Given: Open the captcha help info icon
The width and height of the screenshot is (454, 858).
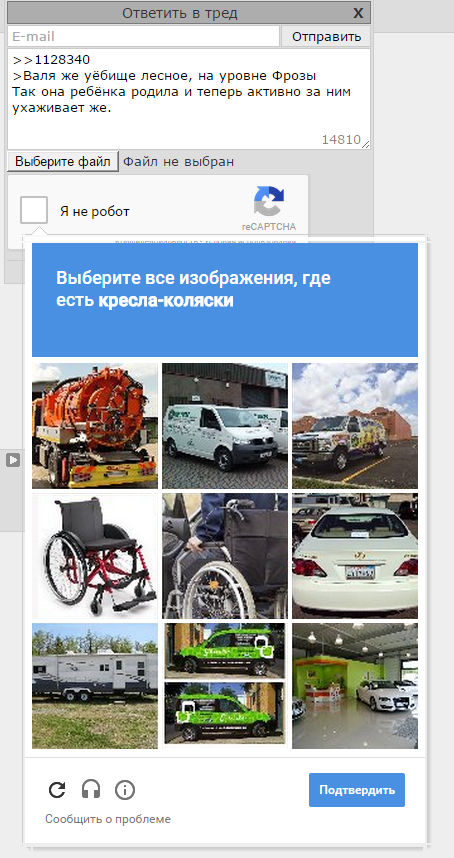Looking at the screenshot, I should point(125,790).
